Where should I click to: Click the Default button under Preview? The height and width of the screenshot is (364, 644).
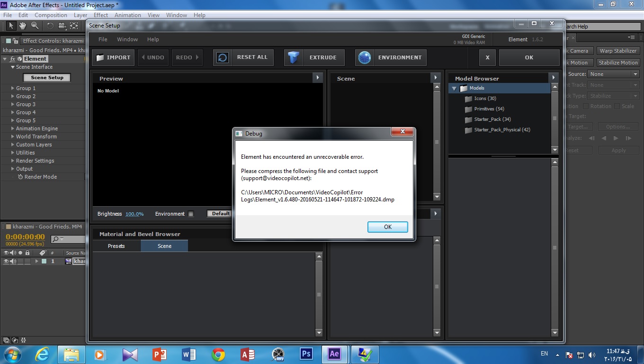[220, 214]
